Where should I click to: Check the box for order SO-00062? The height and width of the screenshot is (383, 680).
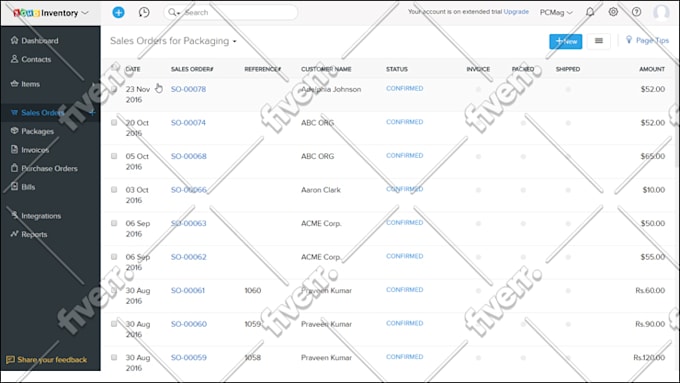(114, 256)
